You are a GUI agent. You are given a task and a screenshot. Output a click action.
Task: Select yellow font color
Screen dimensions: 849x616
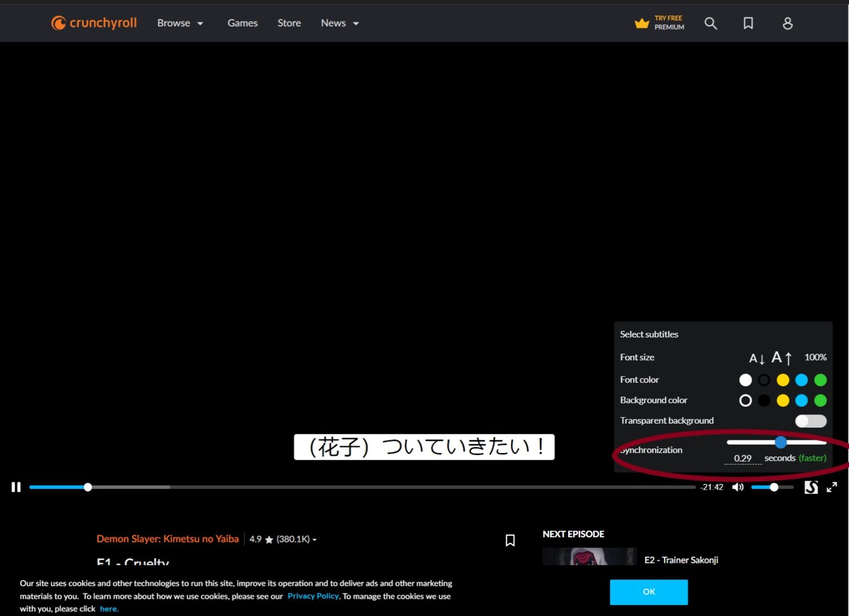coord(783,380)
